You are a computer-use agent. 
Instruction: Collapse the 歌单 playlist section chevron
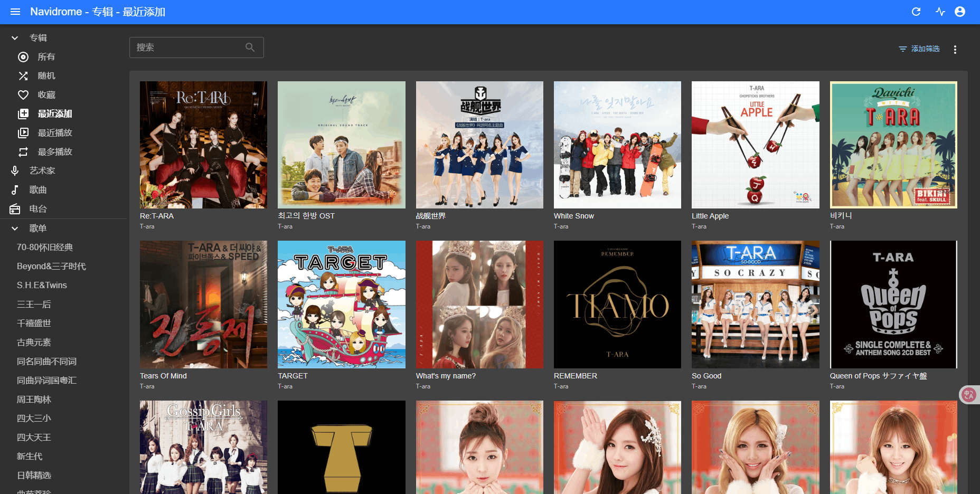15,229
